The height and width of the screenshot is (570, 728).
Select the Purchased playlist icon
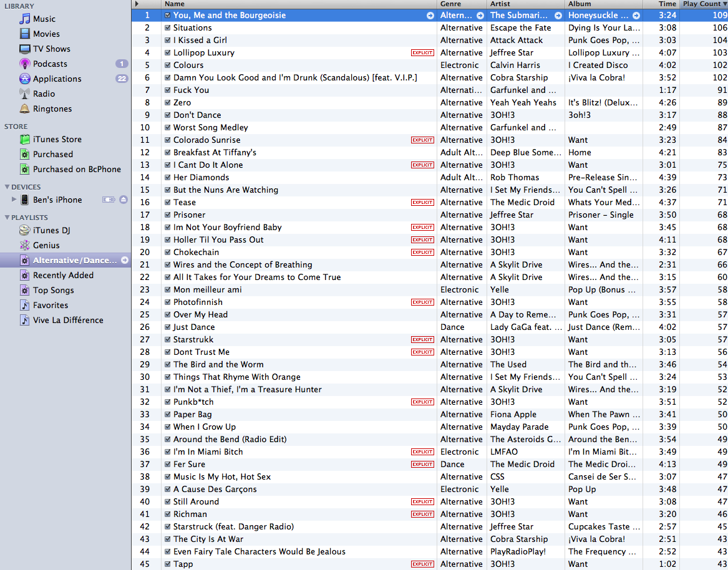click(x=24, y=154)
